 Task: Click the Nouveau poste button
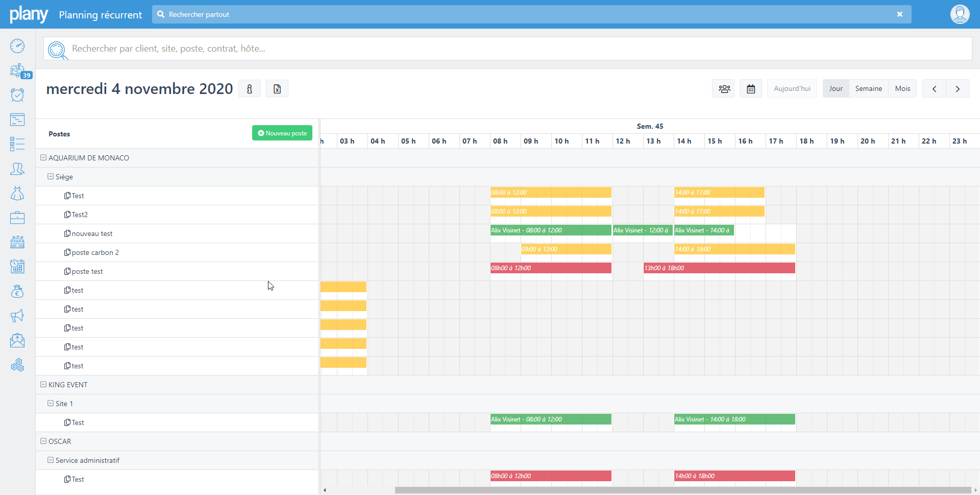pyautogui.click(x=282, y=133)
